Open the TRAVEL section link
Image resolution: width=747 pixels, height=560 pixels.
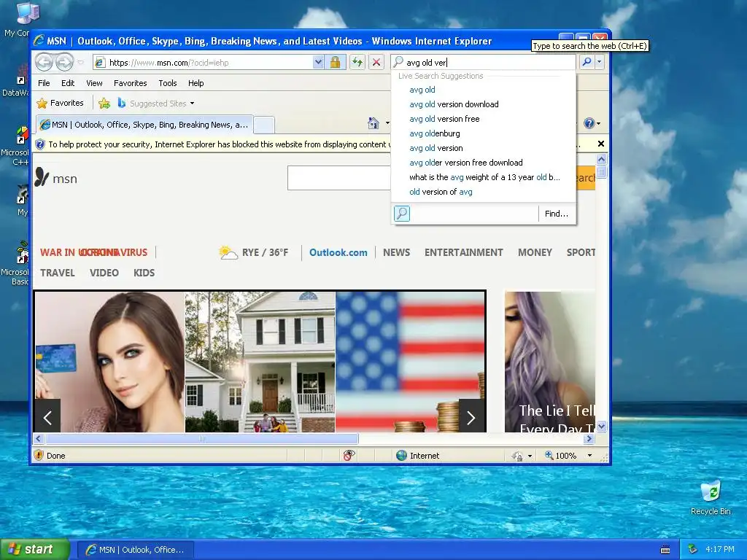coord(57,273)
